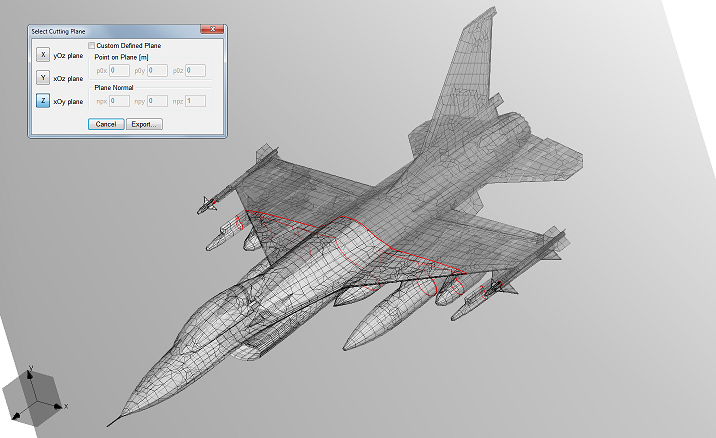The width and height of the screenshot is (716, 438).
Task: Select the Y button for xOz plane
Action: (43, 77)
